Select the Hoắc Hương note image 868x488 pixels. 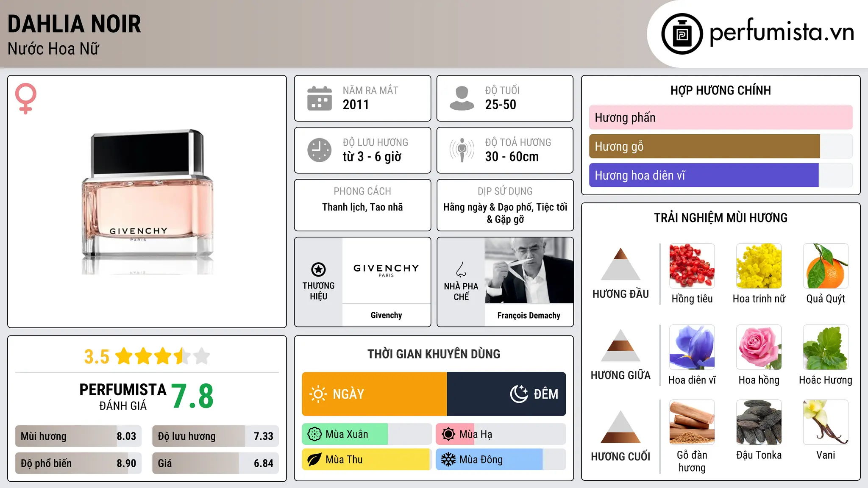pyautogui.click(x=826, y=347)
